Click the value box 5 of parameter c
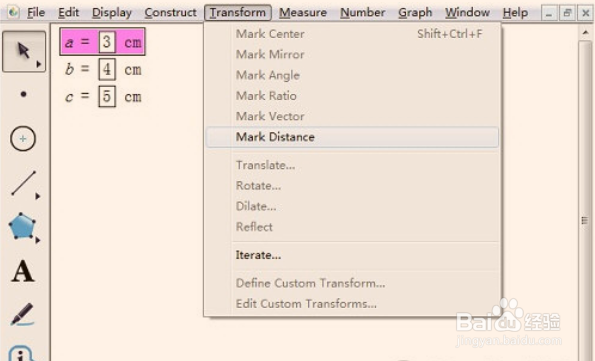 pyautogui.click(x=107, y=97)
